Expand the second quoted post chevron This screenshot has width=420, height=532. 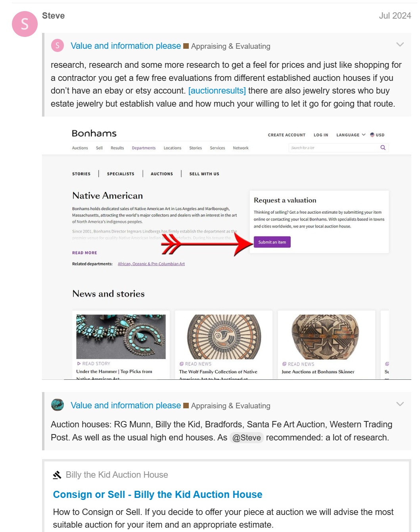[x=400, y=404]
